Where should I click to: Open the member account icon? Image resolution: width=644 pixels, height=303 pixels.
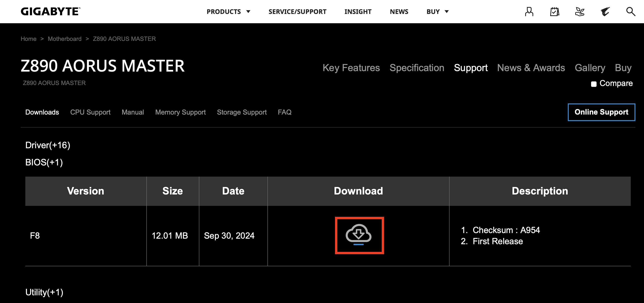[529, 11]
